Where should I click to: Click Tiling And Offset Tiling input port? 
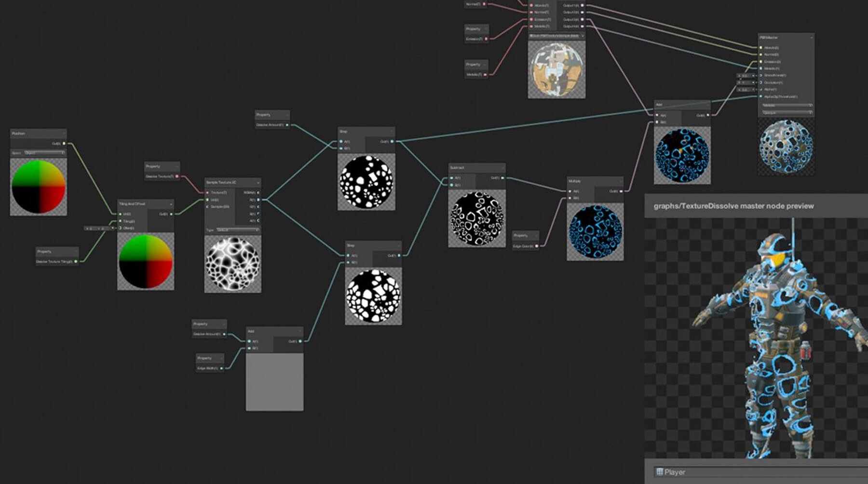tap(120, 221)
